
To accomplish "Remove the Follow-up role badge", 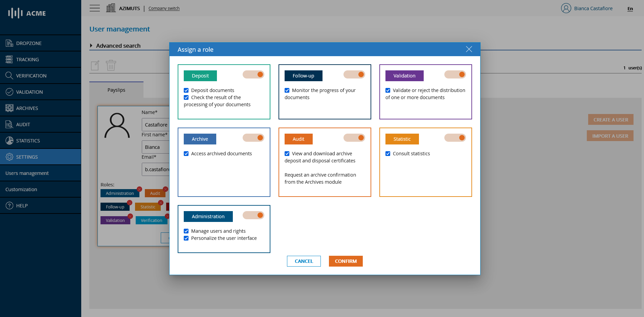I will click(130, 203).
